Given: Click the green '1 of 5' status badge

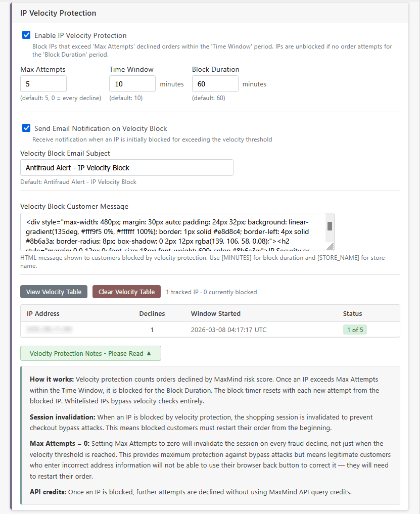Looking at the screenshot, I should coord(354,330).
